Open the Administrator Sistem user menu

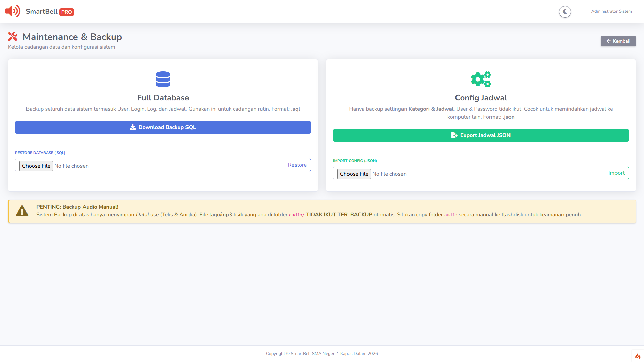coord(611,11)
